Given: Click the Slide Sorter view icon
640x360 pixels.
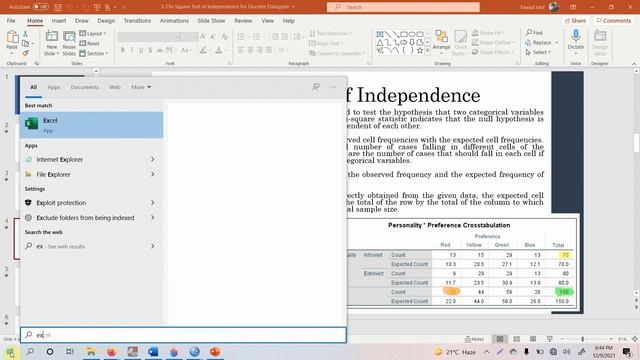Looking at the screenshot, I should click(516, 339).
